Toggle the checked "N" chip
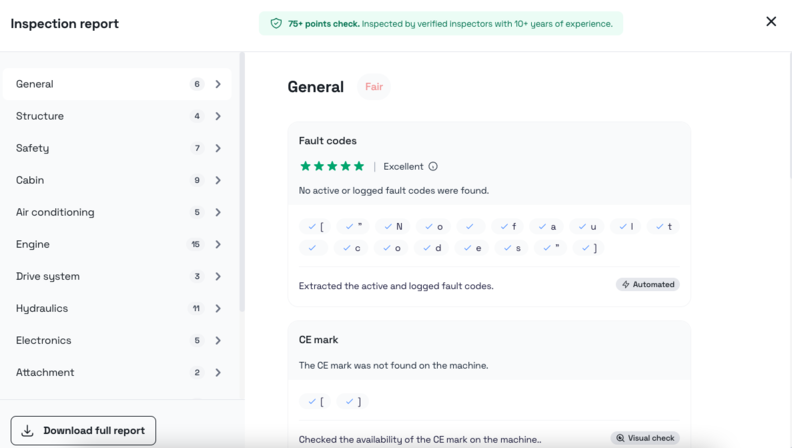The image size is (792, 448). click(392, 227)
